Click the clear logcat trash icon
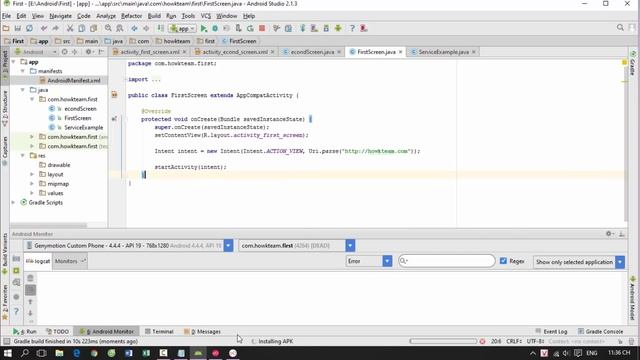Viewport: 640px width, 360px height. tap(30, 278)
